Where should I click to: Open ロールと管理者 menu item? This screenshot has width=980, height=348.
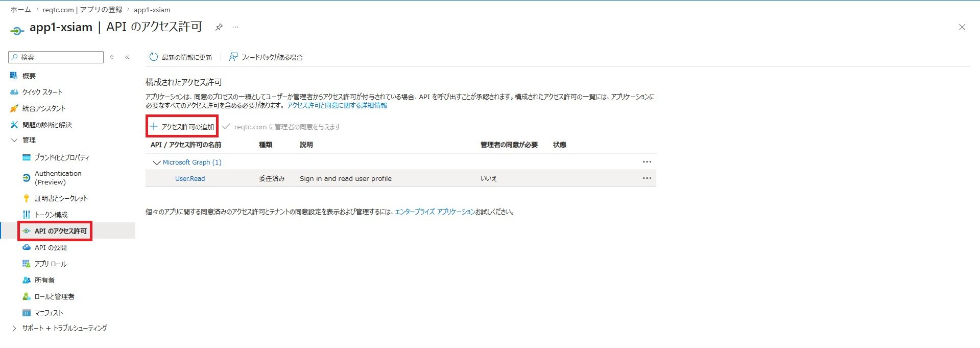[55, 296]
